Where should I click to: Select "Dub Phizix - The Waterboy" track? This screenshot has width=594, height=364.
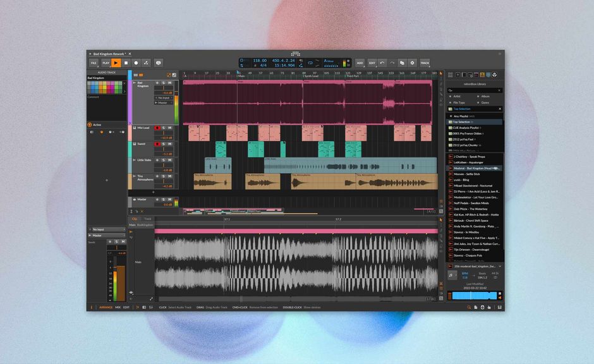tap(475, 209)
